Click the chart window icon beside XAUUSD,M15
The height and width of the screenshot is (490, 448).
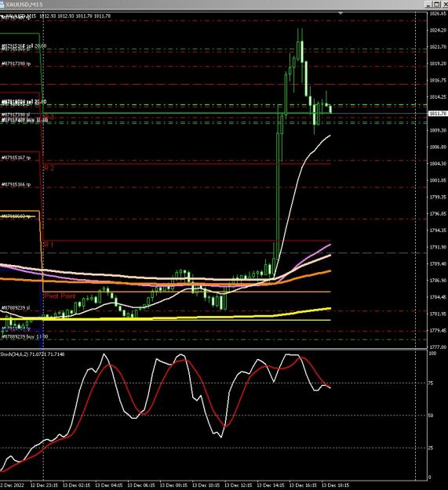(2, 5)
